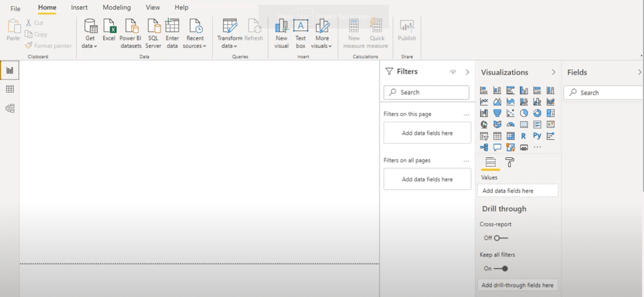This screenshot has height=297, width=644.
Task: Toggle Keep all filters switch
Action: point(501,269)
